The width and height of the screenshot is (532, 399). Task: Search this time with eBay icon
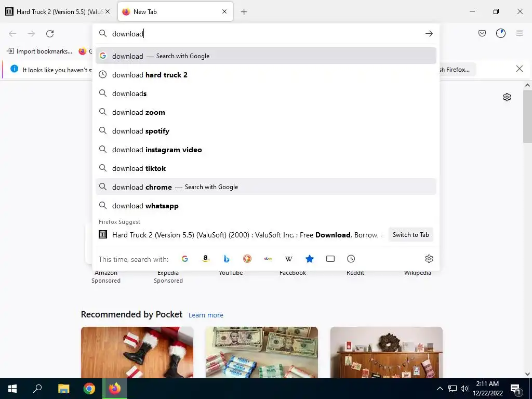(268, 259)
